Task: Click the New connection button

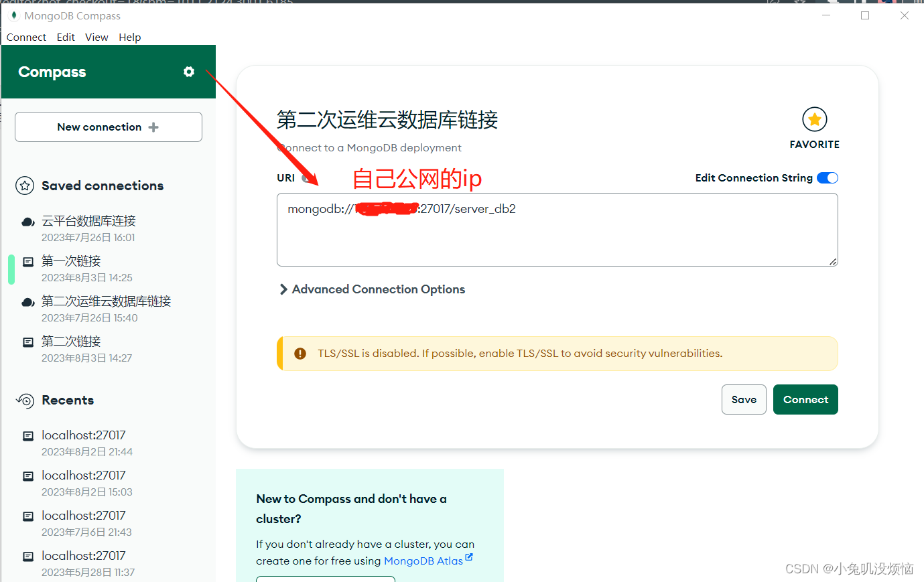Action: 109,127
